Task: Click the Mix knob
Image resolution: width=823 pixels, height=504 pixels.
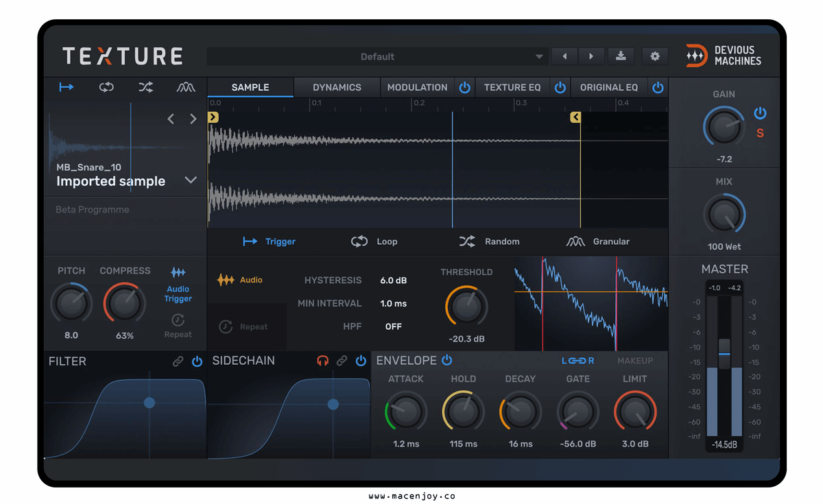Action: tap(724, 215)
